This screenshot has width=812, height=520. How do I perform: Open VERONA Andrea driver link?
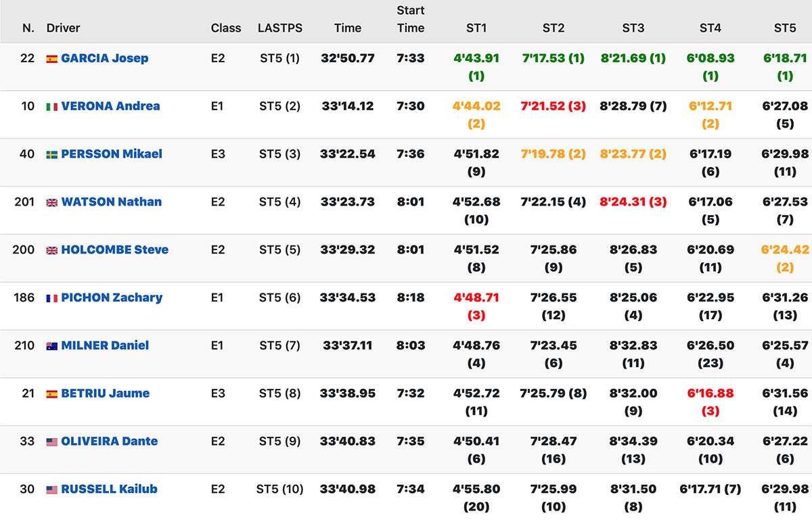pos(111,106)
